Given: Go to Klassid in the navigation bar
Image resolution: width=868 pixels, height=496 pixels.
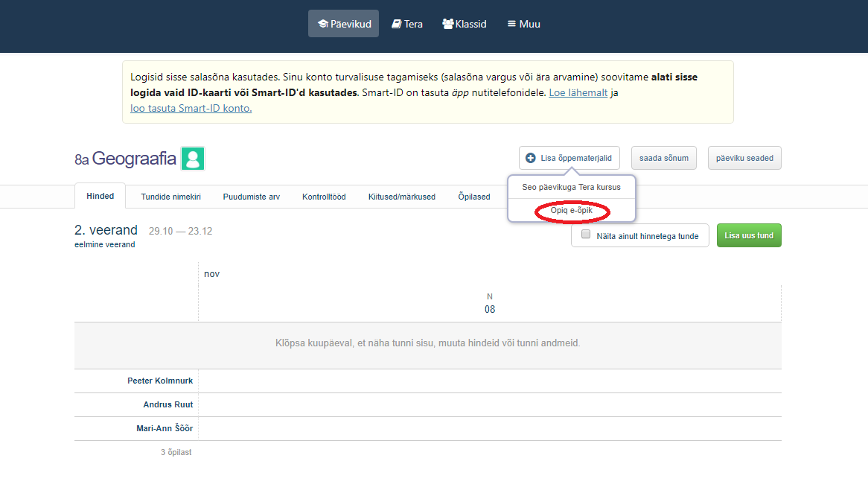Looking at the screenshot, I should coord(465,24).
